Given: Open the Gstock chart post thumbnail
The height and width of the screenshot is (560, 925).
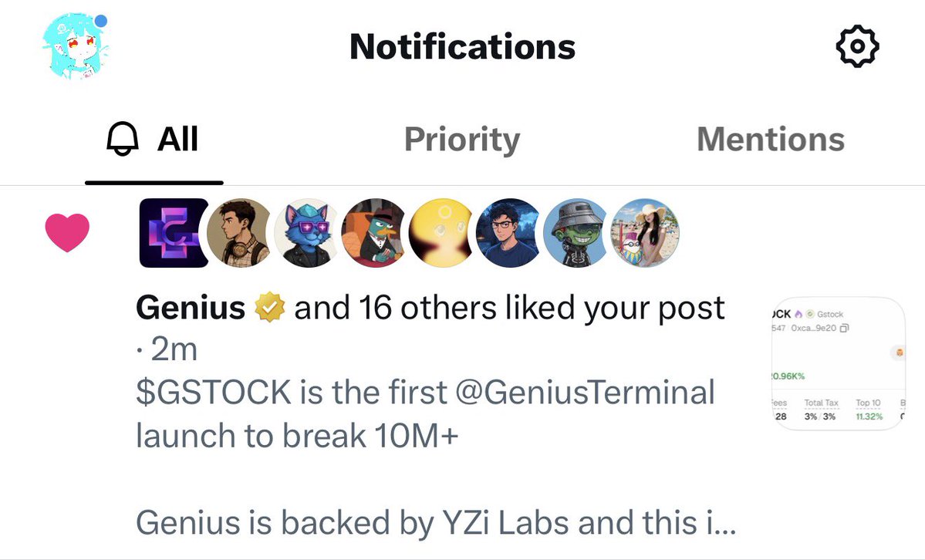Looking at the screenshot, I should pyautogui.click(x=839, y=363).
